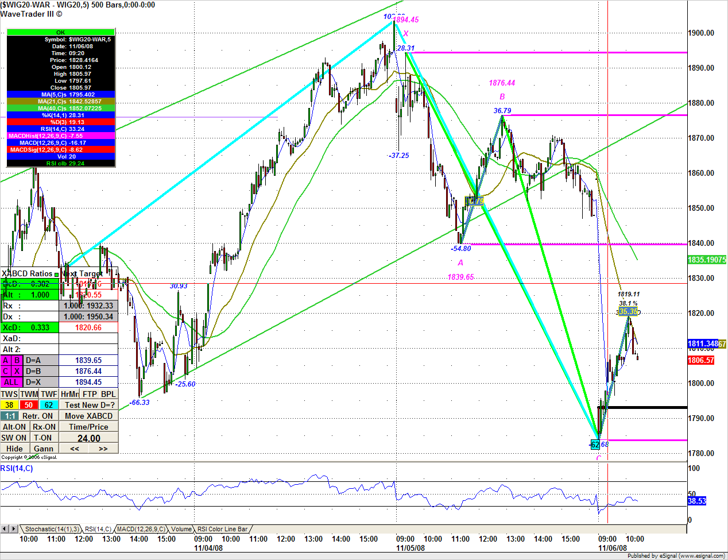Click the MACDHist(12,26,9,C) row
The width and height of the screenshot is (728, 560).
click(x=61, y=136)
